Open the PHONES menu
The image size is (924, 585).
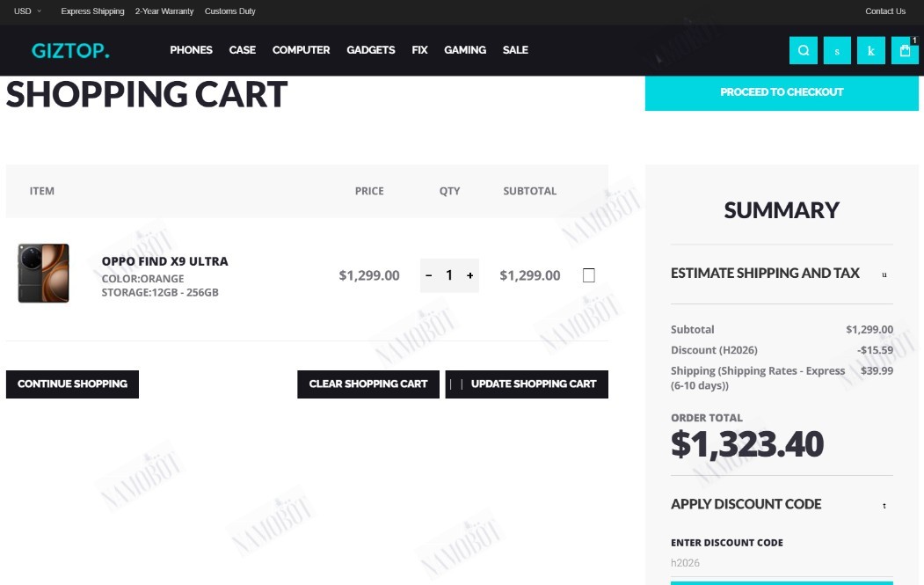click(x=191, y=50)
